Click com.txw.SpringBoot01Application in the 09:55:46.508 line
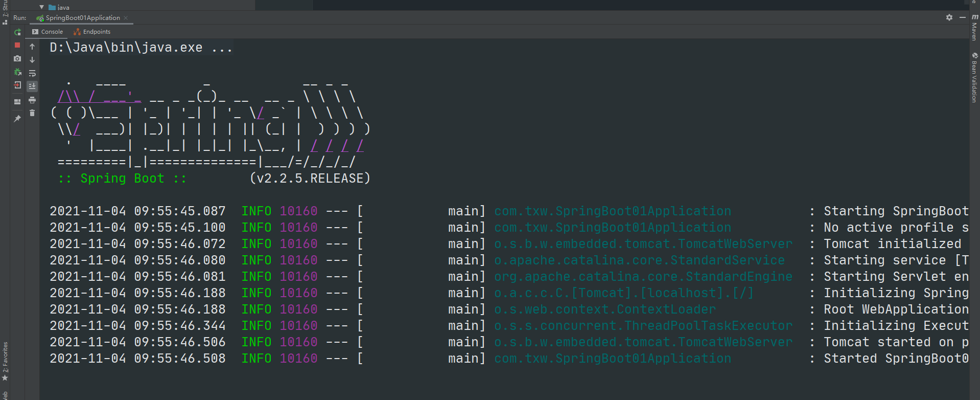 tap(613, 359)
